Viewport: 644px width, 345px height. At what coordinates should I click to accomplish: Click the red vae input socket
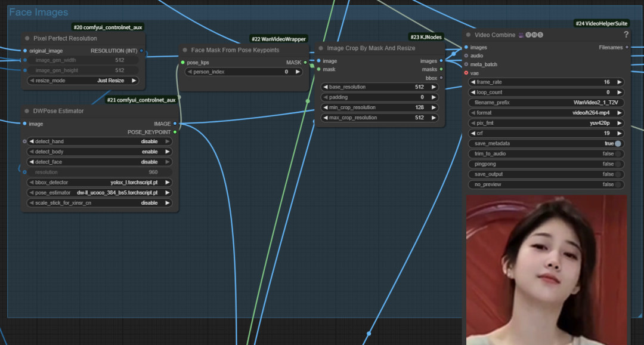pyautogui.click(x=466, y=73)
